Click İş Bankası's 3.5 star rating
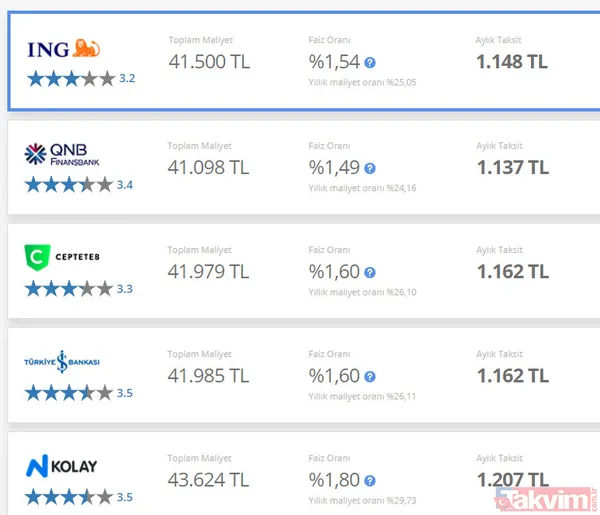The width and height of the screenshot is (600, 515). click(x=78, y=393)
